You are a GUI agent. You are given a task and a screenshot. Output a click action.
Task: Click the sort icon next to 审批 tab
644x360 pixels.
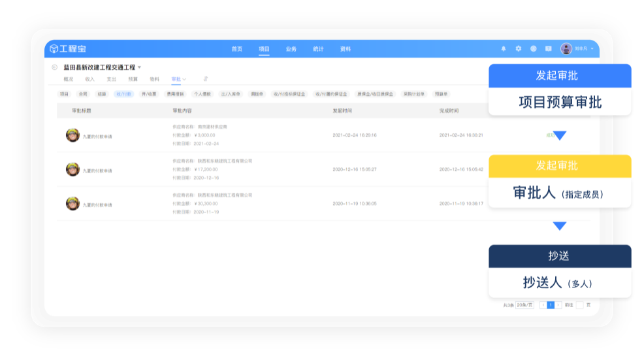coord(205,79)
